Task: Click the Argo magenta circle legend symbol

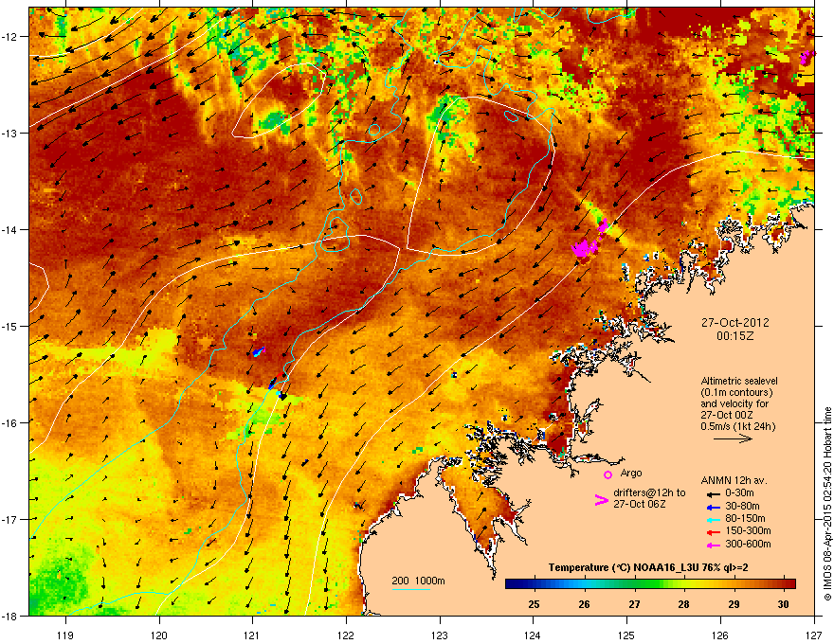Action: click(607, 474)
